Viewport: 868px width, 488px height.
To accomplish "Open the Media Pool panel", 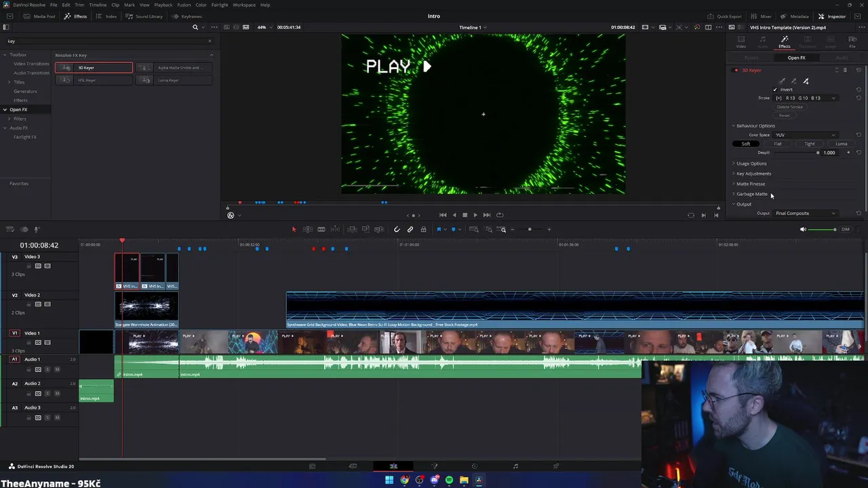I will coord(41,16).
